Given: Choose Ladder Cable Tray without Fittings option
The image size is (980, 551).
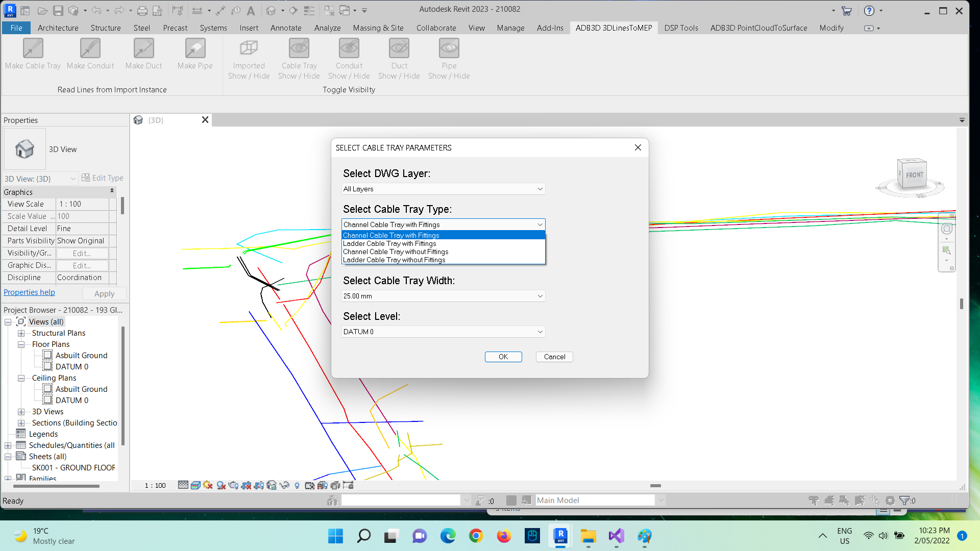Looking at the screenshot, I should [394, 260].
